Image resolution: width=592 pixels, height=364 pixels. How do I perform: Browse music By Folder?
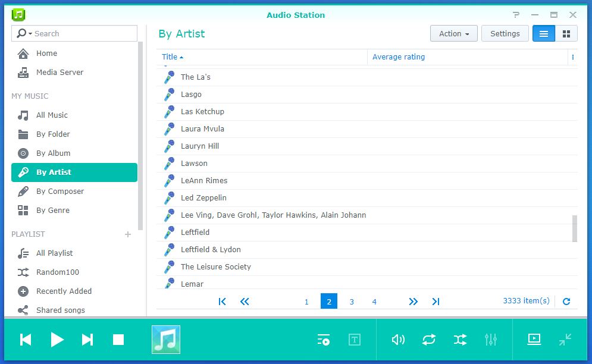(74, 134)
